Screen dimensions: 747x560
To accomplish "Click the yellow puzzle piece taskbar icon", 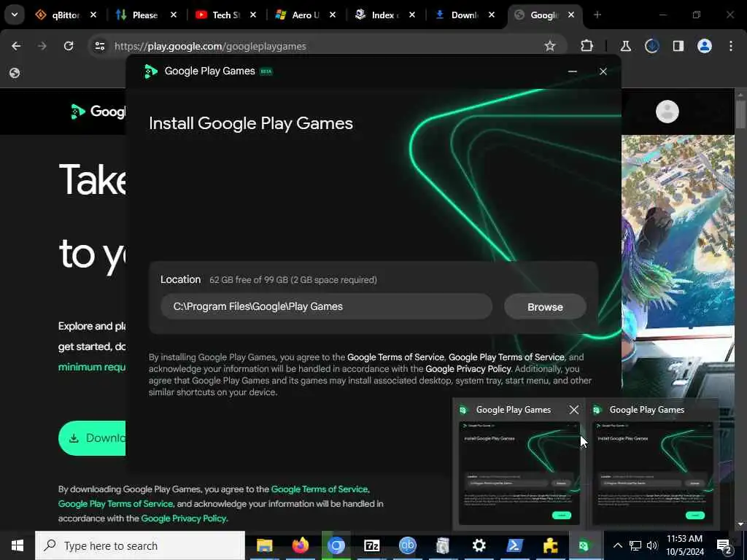I will pos(550,545).
